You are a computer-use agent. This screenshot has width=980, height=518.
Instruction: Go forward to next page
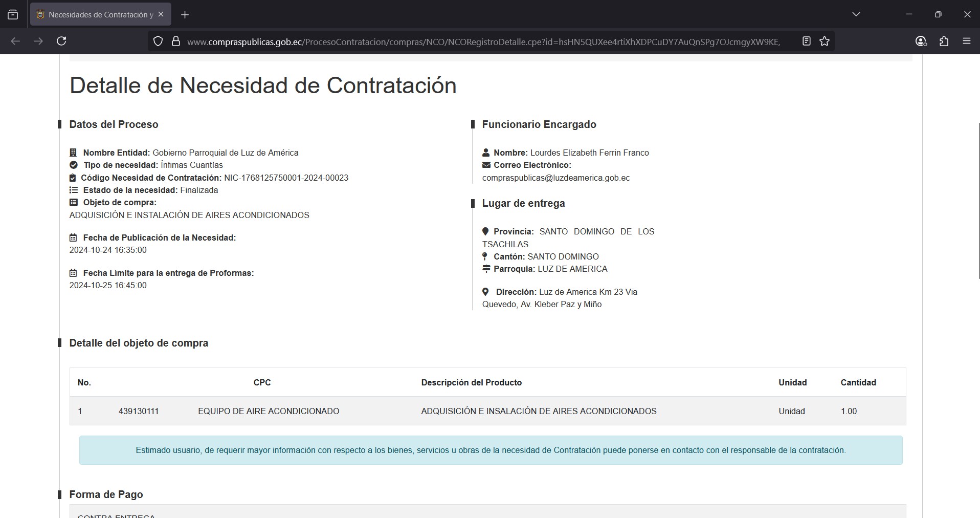[38, 41]
